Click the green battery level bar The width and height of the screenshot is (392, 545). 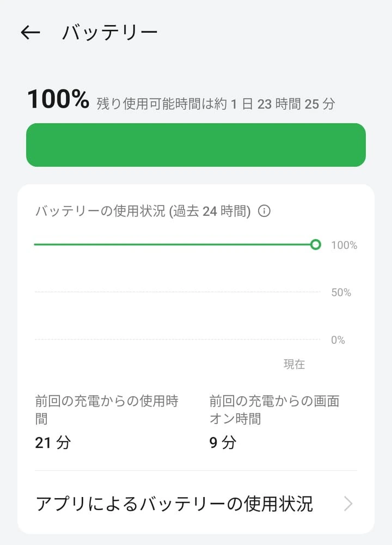coord(196,145)
